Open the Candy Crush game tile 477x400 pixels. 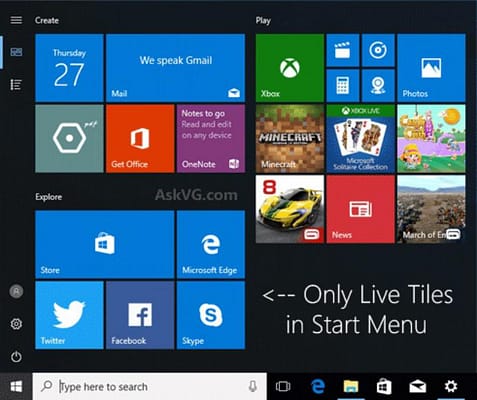(x=431, y=138)
